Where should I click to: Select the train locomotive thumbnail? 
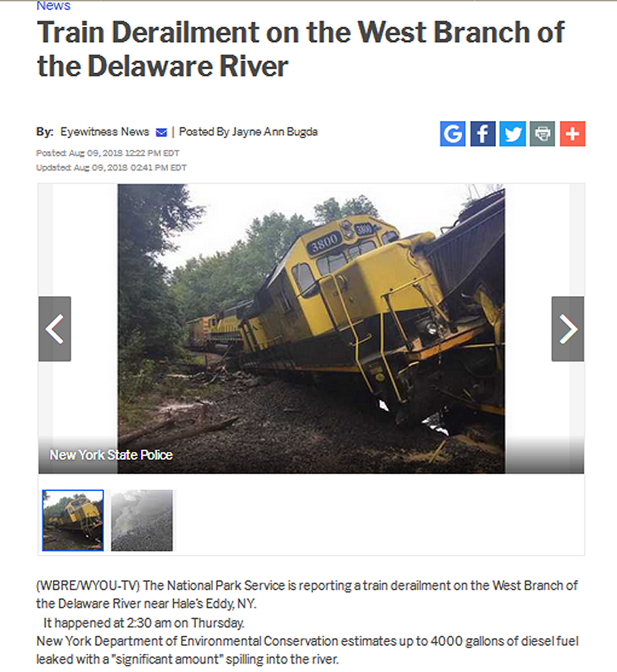[73, 520]
